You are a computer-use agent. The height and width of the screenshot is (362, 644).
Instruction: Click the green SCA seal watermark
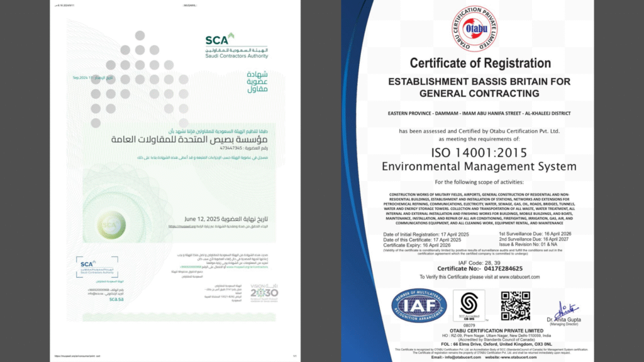(111, 222)
